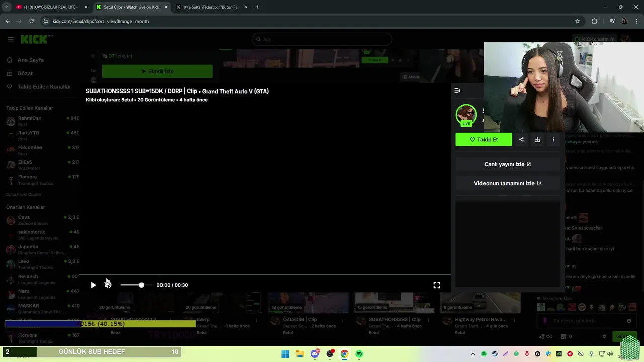Open the system volume tray icon

click(610, 354)
